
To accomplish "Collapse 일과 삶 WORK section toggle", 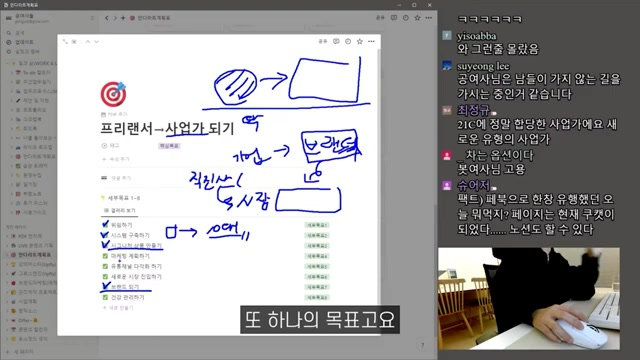I will tap(7, 63).
